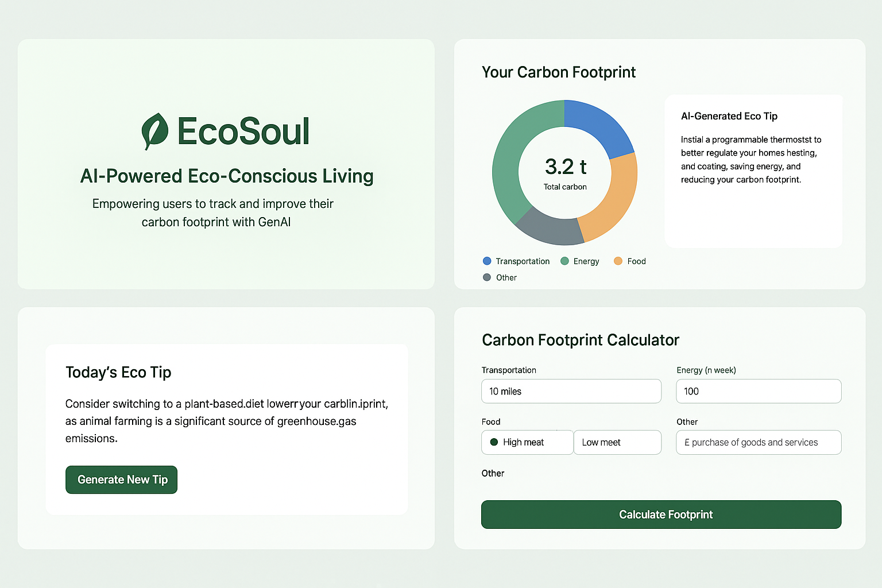882x588 pixels.
Task: Open the Carbon Footprint Calculator section
Action: point(580,340)
